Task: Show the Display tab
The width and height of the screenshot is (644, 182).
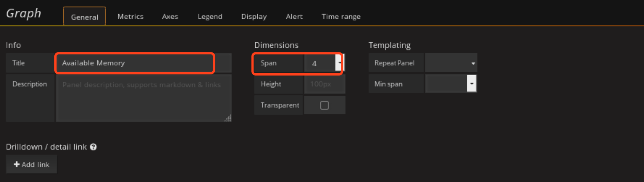Action: coord(254,17)
